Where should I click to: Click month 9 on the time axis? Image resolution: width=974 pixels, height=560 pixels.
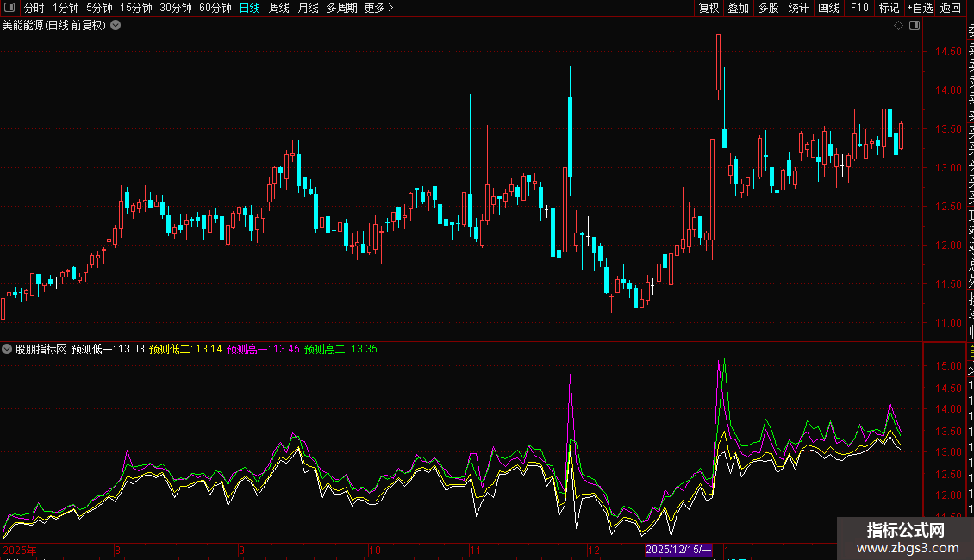[241, 550]
